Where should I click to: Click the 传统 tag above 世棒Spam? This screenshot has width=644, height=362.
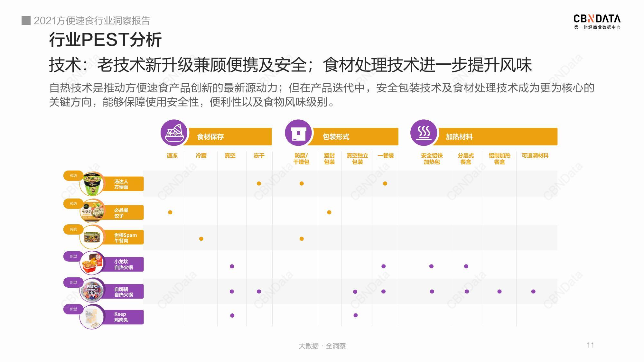click(74, 229)
